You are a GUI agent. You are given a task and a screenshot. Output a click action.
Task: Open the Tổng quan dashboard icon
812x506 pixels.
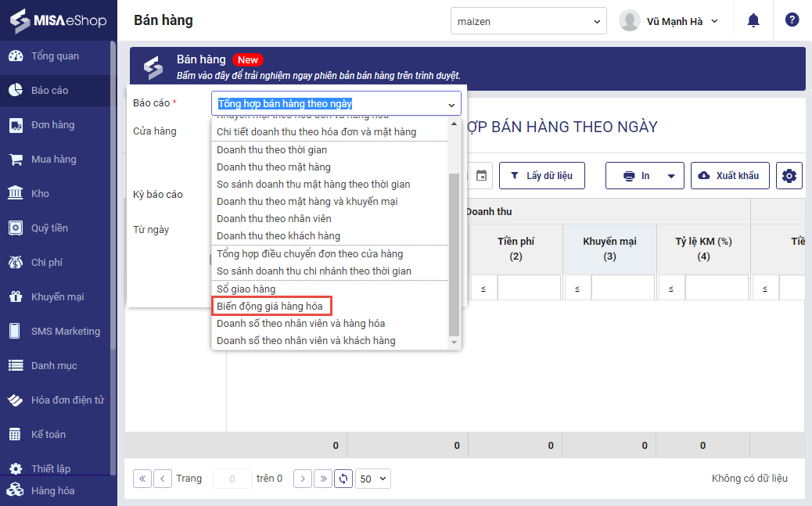pos(16,56)
